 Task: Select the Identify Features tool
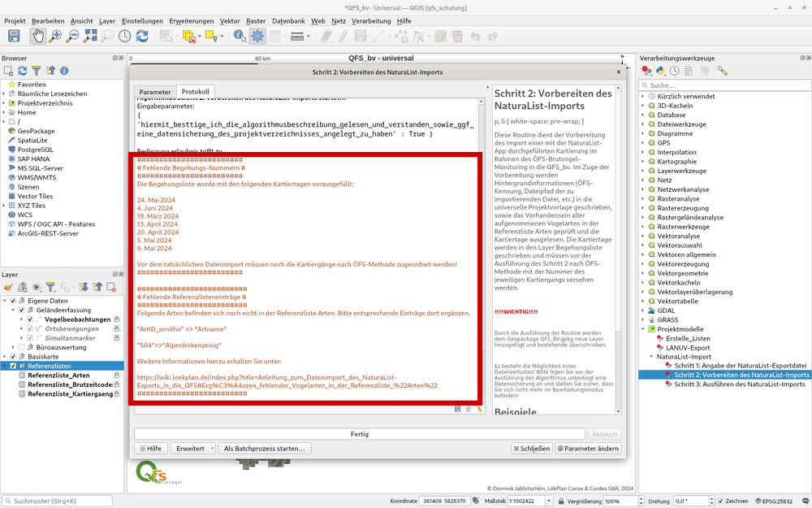240,36
